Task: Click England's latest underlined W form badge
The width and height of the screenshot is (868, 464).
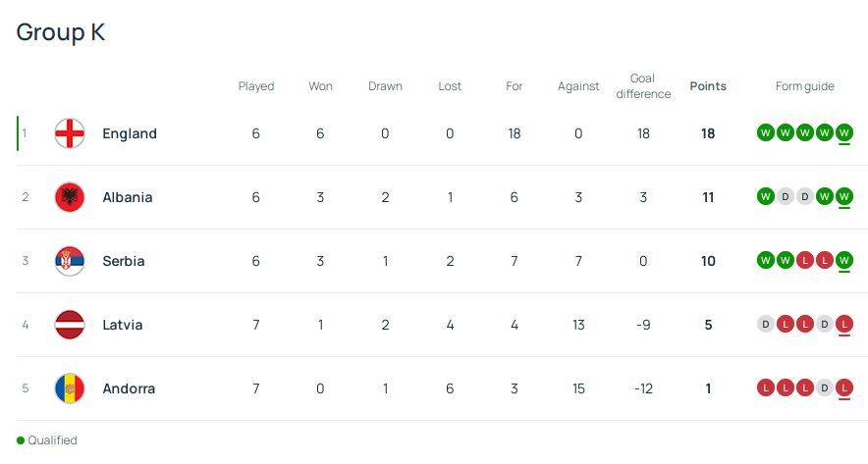Action: 844,133
